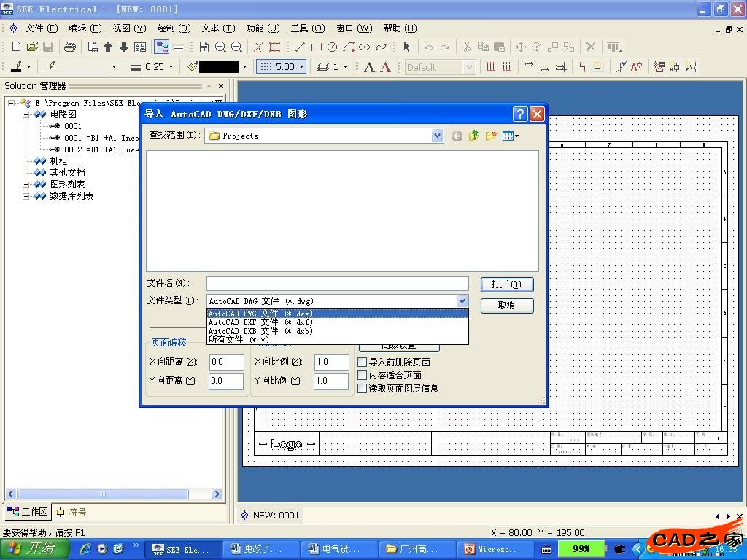
Task: Click the 取消 cancel button
Action: point(506,306)
